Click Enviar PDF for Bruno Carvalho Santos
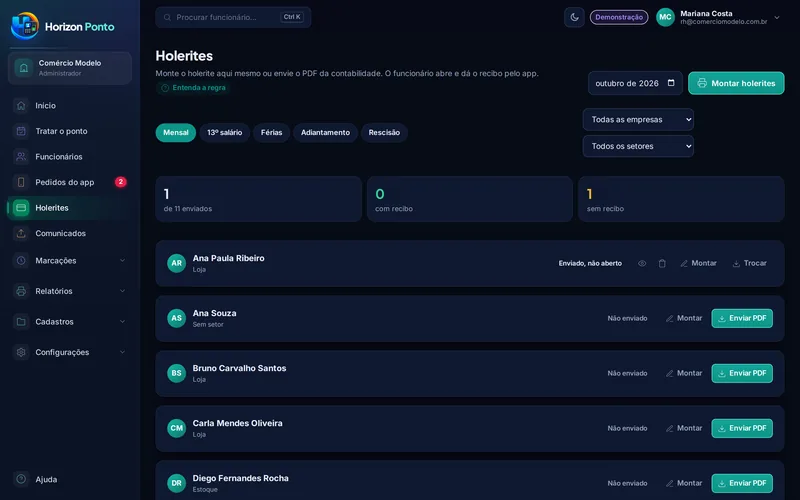The width and height of the screenshot is (800, 500). click(742, 373)
